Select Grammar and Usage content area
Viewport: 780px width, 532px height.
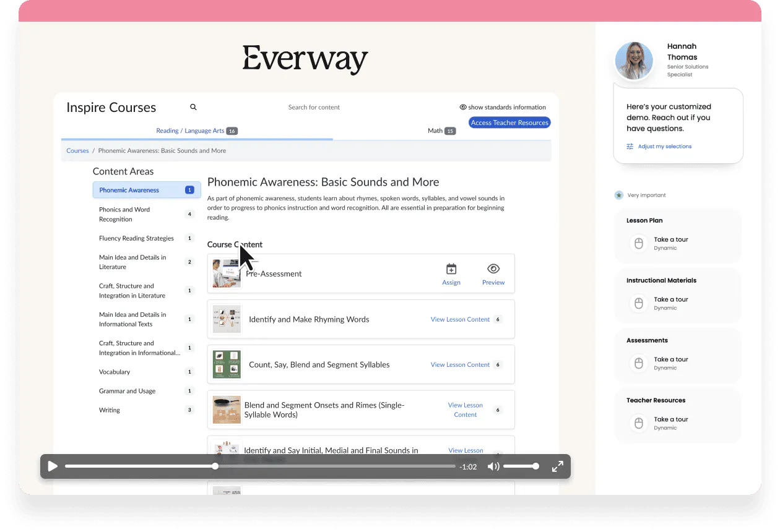(x=147, y=391)
